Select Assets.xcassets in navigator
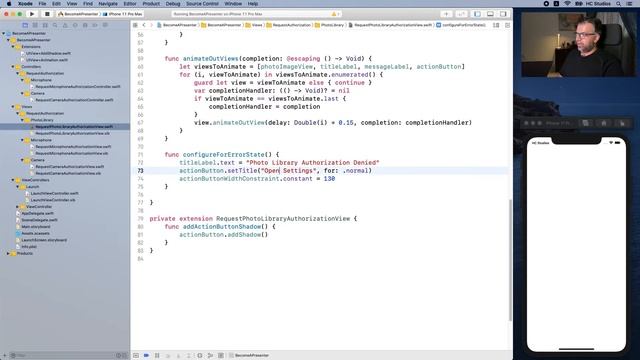Screen dimensions: 640x360 [35, 233]
